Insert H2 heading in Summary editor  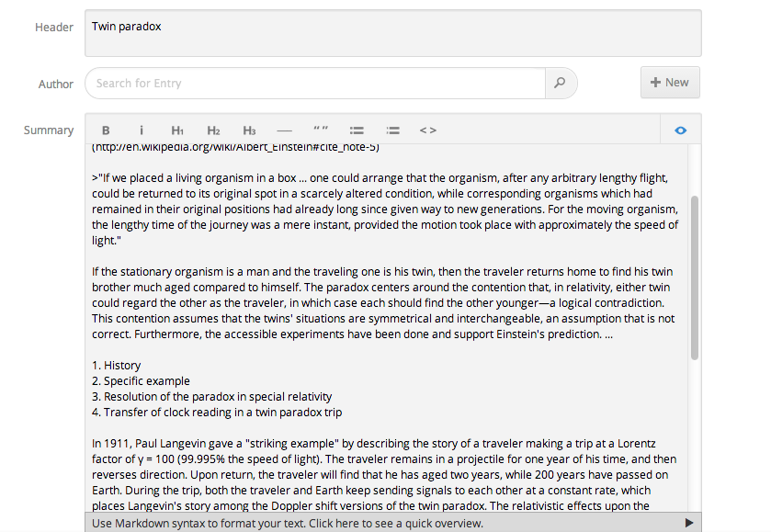[213, 130]
